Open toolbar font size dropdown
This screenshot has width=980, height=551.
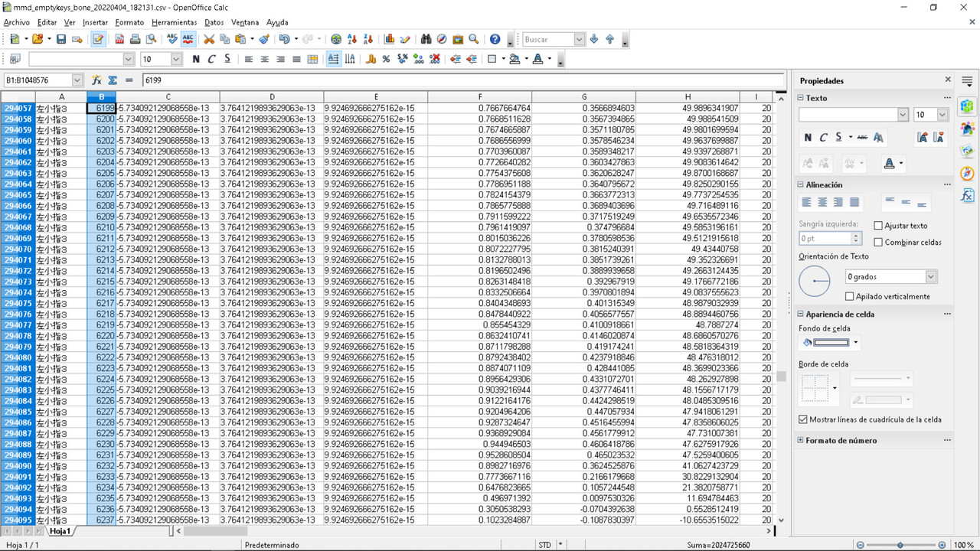176,59
